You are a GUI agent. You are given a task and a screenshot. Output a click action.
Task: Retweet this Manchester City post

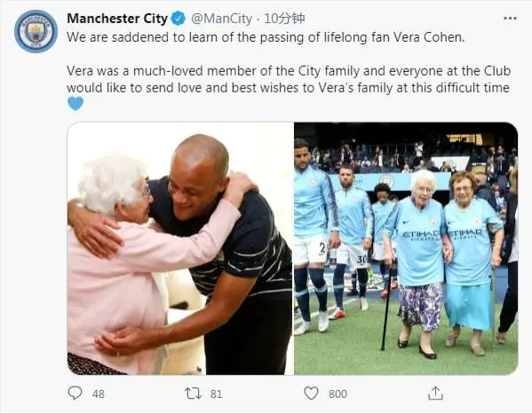pyautogui.click(x=193, y=393)
